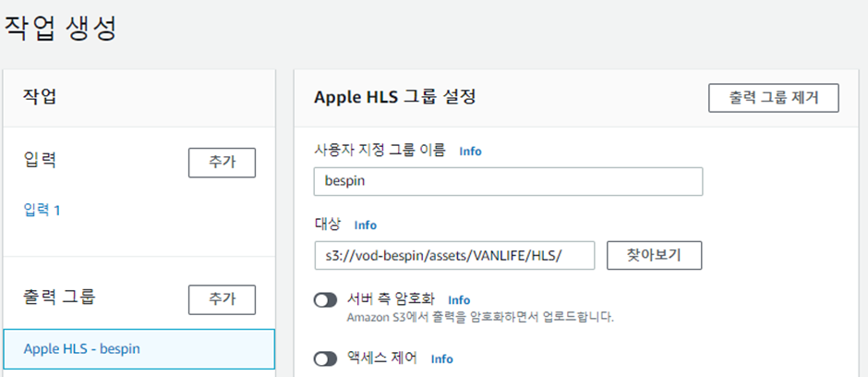The image size is (868, 377).
Task: Add an output group with 출력 그룹 추가 button
Action: [x=222, y=299]
